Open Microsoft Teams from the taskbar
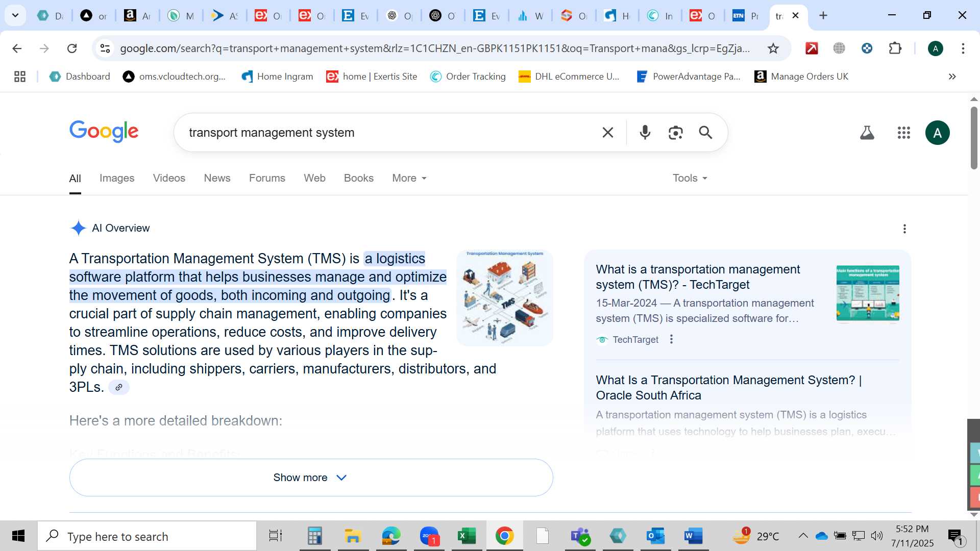Viewport: 980px width, 551px height. pos(580,536)
